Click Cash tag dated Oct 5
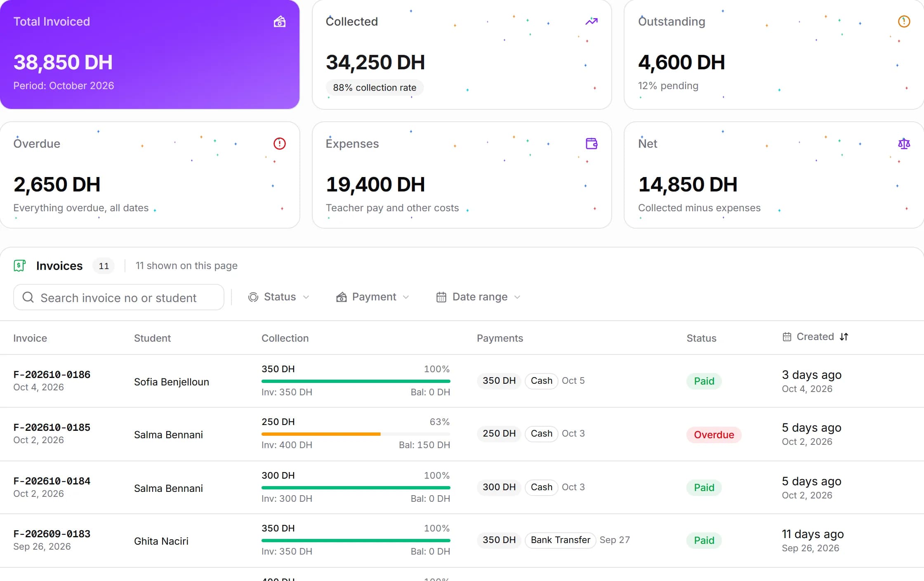 (x=541, y=381)
